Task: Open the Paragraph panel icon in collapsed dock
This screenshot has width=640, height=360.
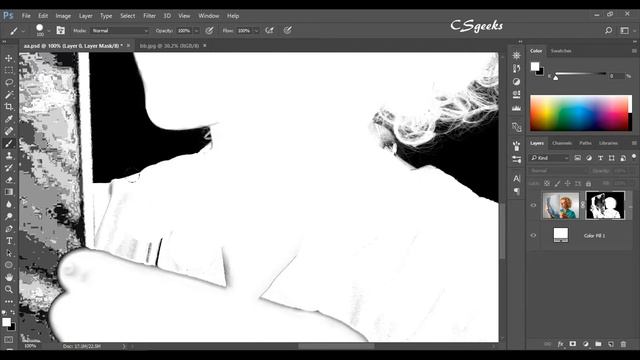Action: (x=516, y=191)
